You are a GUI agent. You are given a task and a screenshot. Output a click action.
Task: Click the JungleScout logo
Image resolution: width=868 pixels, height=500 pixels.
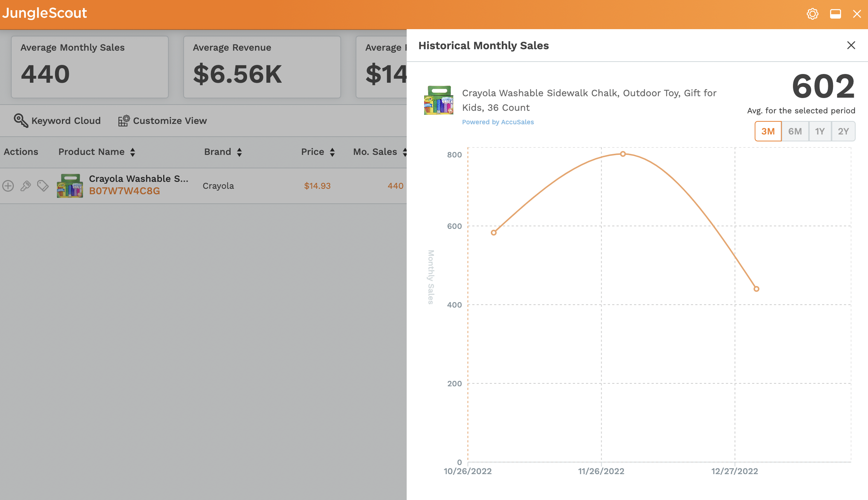tap(44, 13)
